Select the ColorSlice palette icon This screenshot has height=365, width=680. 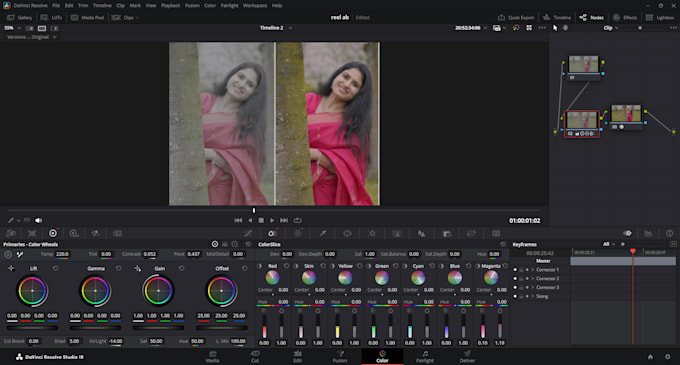[x=272, y=233]
